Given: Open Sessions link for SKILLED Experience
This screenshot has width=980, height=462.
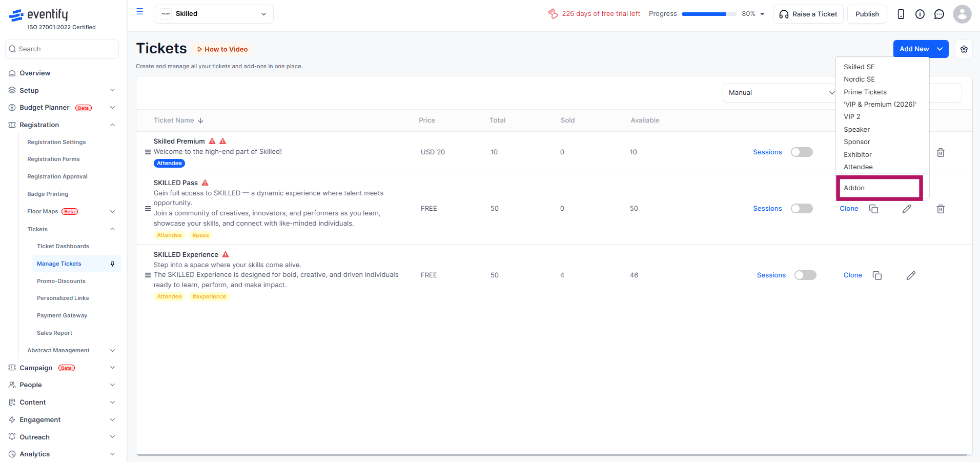Looking at the screenshot, I should tap(771, 275).
